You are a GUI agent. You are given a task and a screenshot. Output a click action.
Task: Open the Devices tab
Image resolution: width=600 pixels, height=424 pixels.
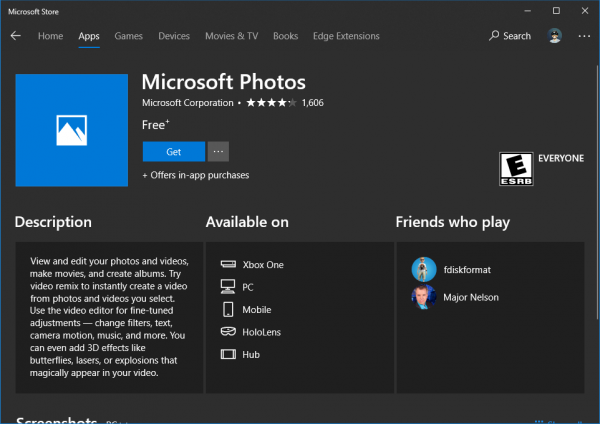pyautogui.click(x=173, y=36)
